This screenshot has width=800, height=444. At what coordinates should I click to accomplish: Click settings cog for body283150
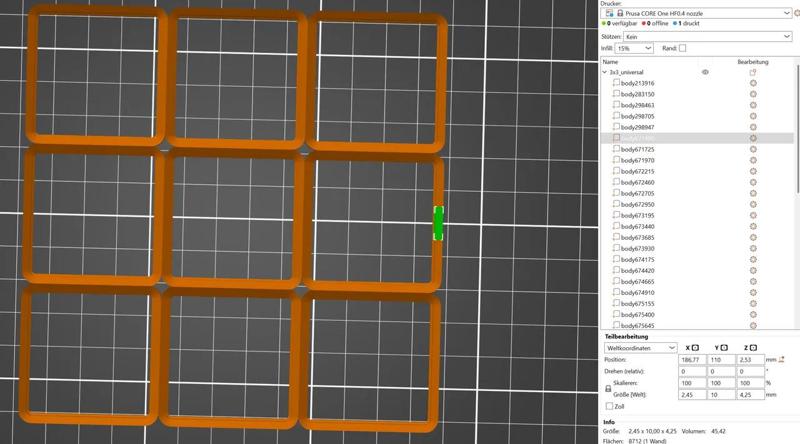point(753,94)
